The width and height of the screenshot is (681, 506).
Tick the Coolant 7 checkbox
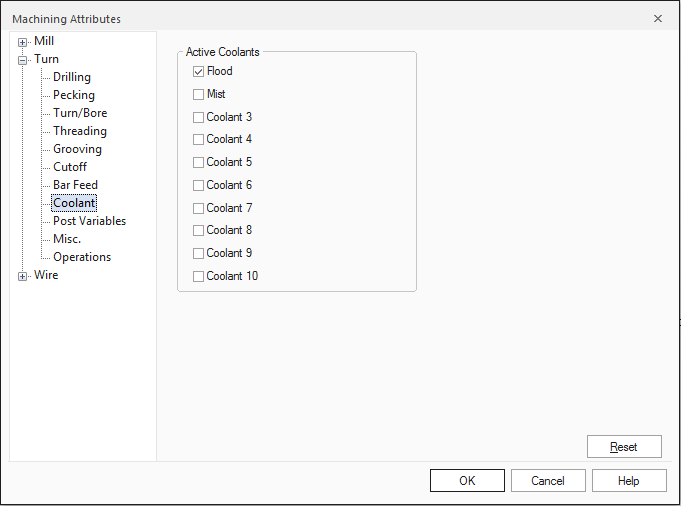click(199, 208)
